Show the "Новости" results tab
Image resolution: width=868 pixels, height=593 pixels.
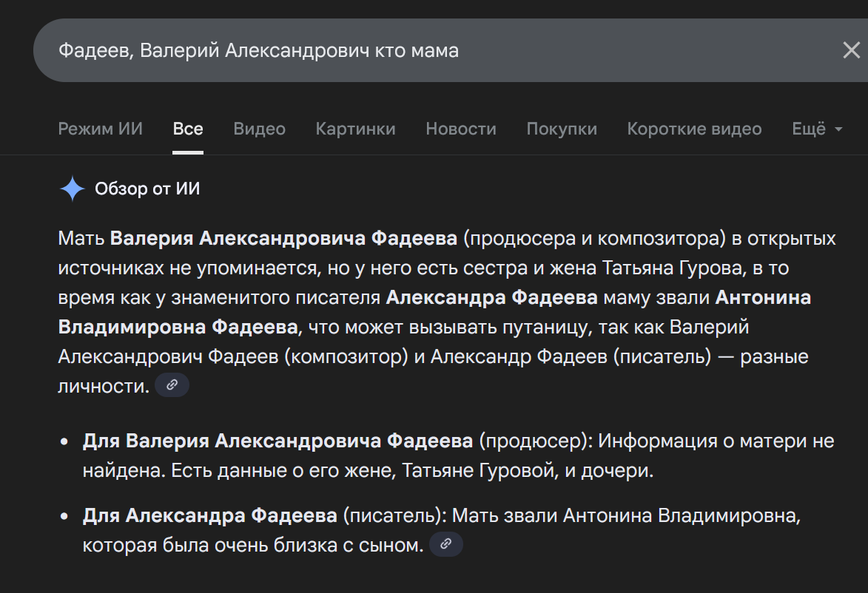[461, 129]
